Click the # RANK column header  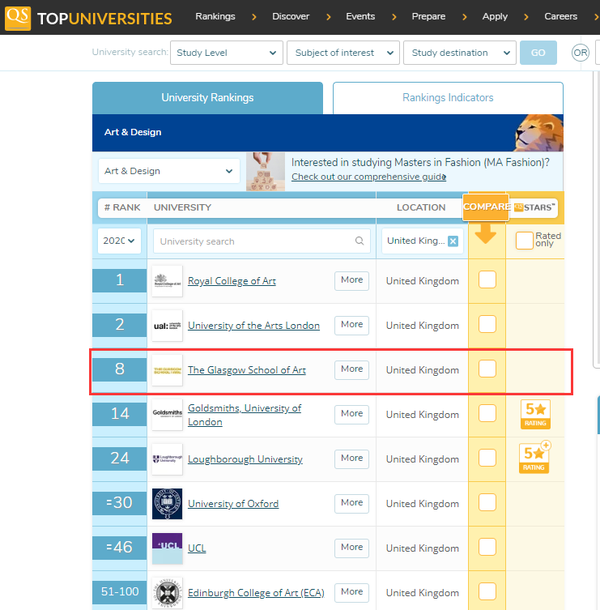coord(122,207)
